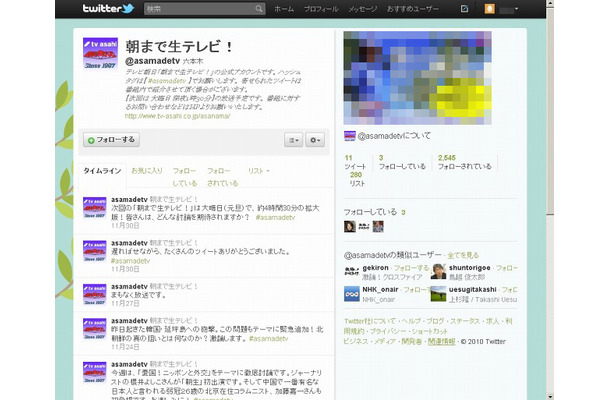Viewport: 610px width, 400px height.
Task: Select the フォローしている tab
Action: click(x=185, y=177)
